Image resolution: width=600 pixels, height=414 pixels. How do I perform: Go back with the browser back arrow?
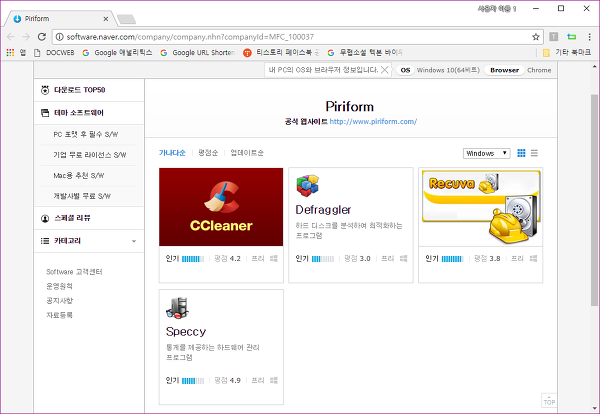pyautogui.click(x=11, y=37)
